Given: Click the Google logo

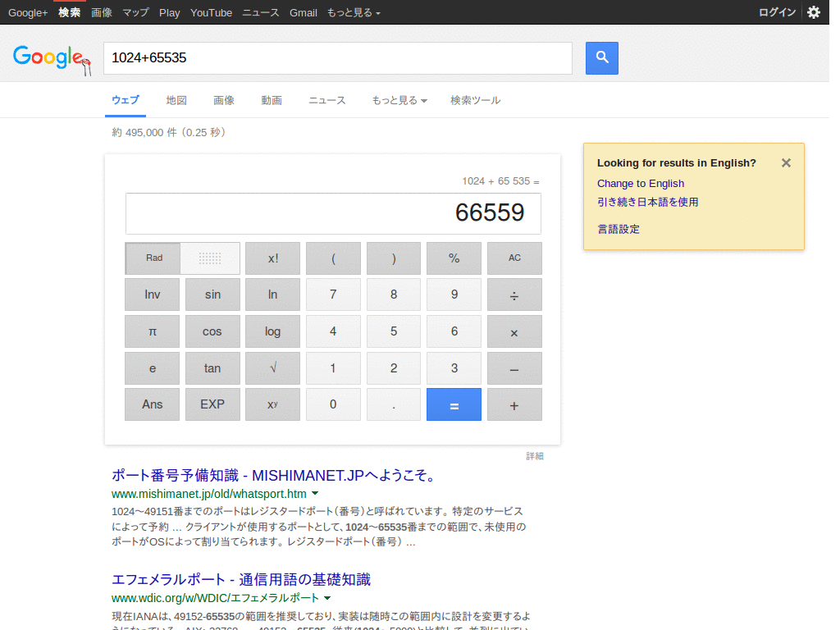Looking at the screenshot, I should point(52,59).
